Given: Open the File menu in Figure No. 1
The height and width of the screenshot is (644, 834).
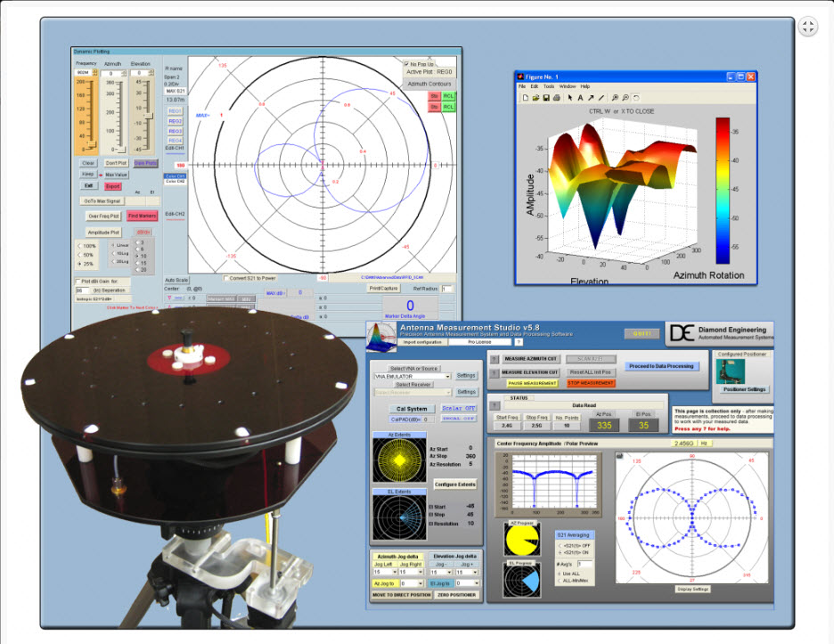Looking at the screenshot, I should (522, 86).
